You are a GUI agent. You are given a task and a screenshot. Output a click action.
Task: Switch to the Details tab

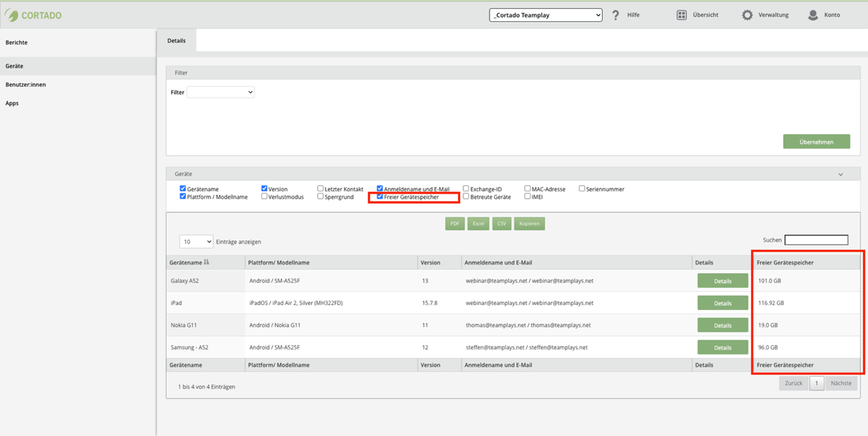[176, 41]
